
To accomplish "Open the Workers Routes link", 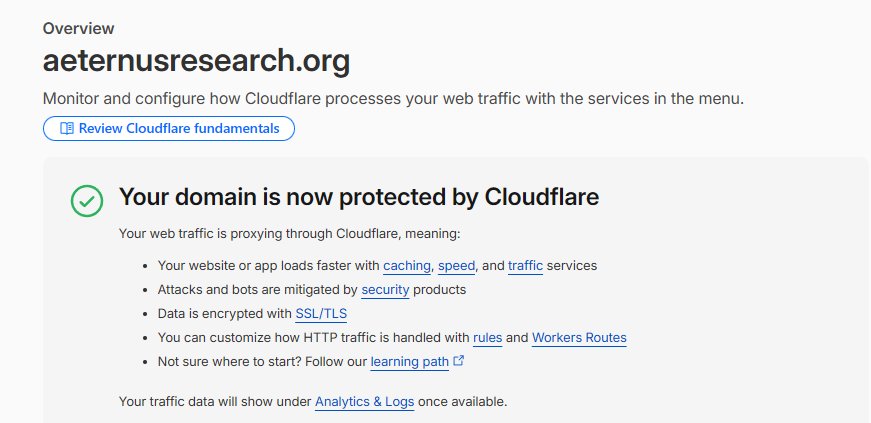I will (579, 337).
